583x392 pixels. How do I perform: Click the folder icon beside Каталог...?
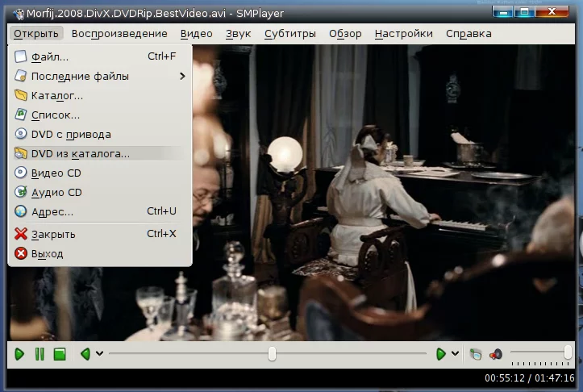[x=20, y=96]
